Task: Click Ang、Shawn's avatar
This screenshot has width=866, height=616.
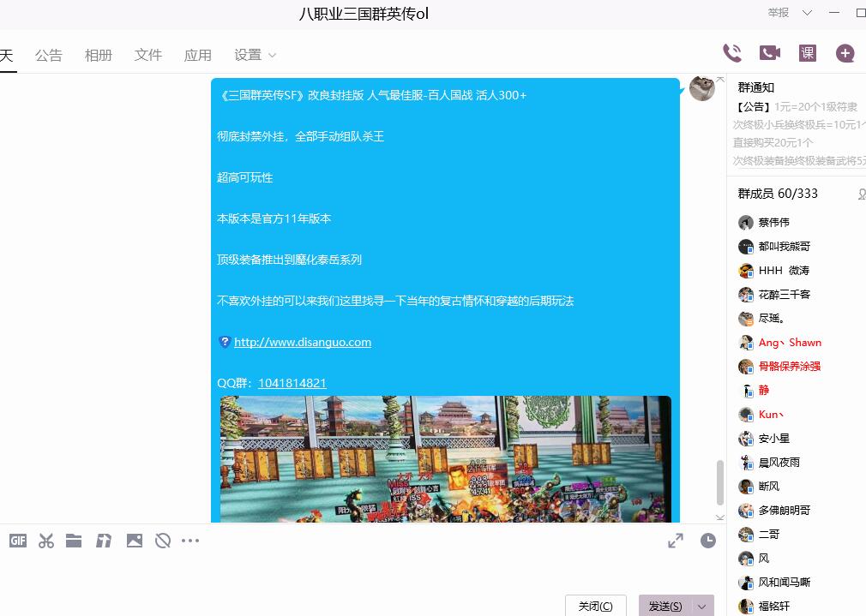Action: 746,342
